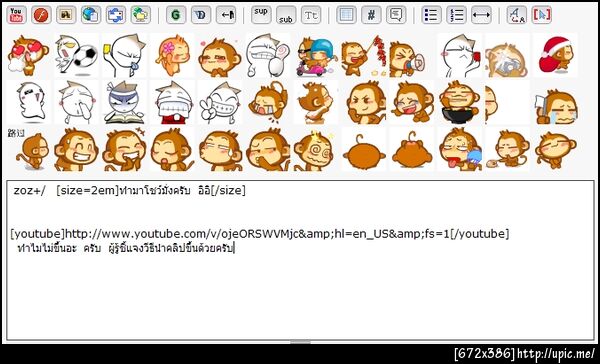600x364 pixels.
Task: Apply superscript formatting
Action: [x=261, y=15]
